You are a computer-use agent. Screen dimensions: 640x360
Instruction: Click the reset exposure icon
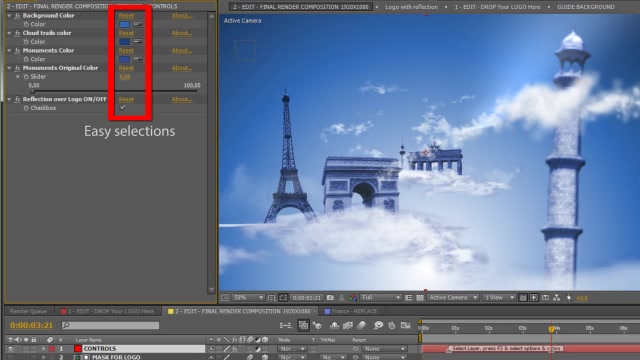(x=569, y=298)
